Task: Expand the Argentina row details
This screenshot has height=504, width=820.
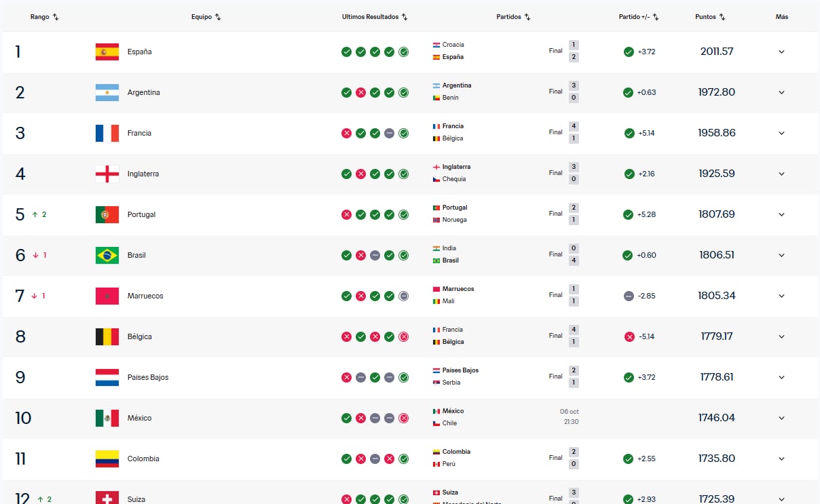Action: 781,92
